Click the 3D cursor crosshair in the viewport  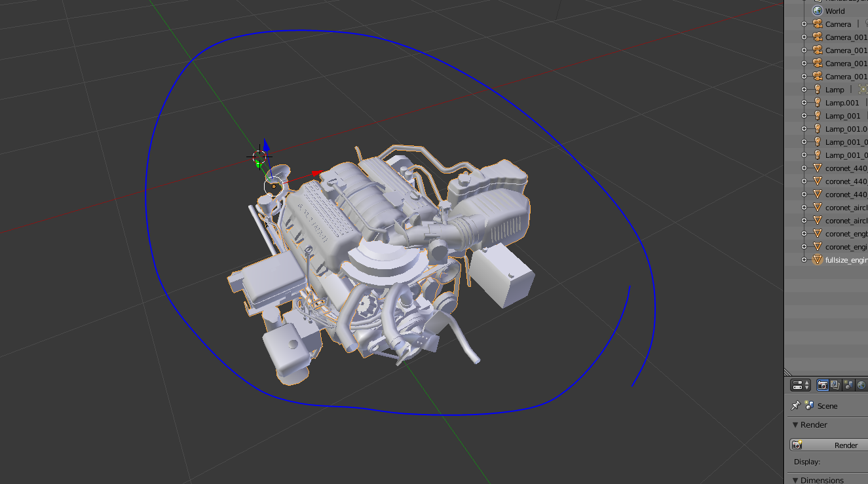(259, 157)
